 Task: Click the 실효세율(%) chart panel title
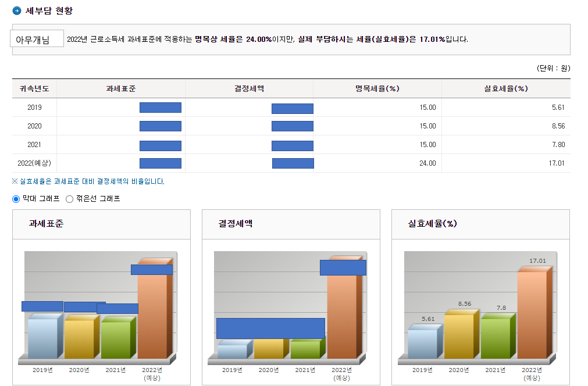pos(432,224)
